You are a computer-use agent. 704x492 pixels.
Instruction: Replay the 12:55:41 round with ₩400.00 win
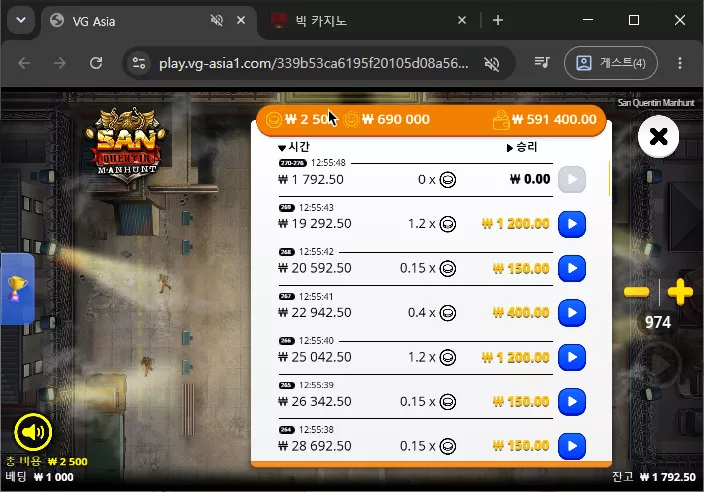(x=572, y=312)
